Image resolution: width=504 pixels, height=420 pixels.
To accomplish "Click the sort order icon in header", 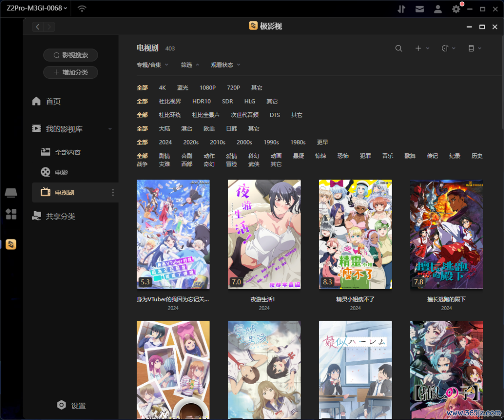I will (x=445, y=48).
